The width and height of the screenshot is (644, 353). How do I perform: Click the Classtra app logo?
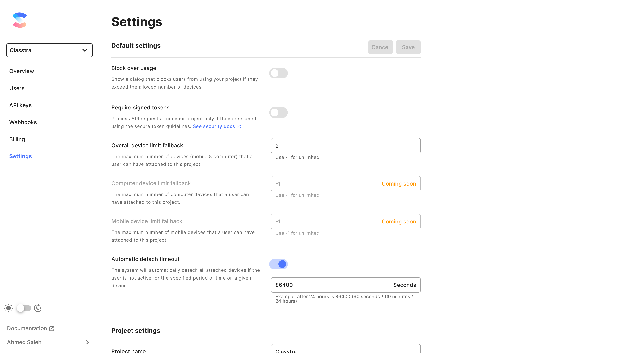click(x=20, y=20)
